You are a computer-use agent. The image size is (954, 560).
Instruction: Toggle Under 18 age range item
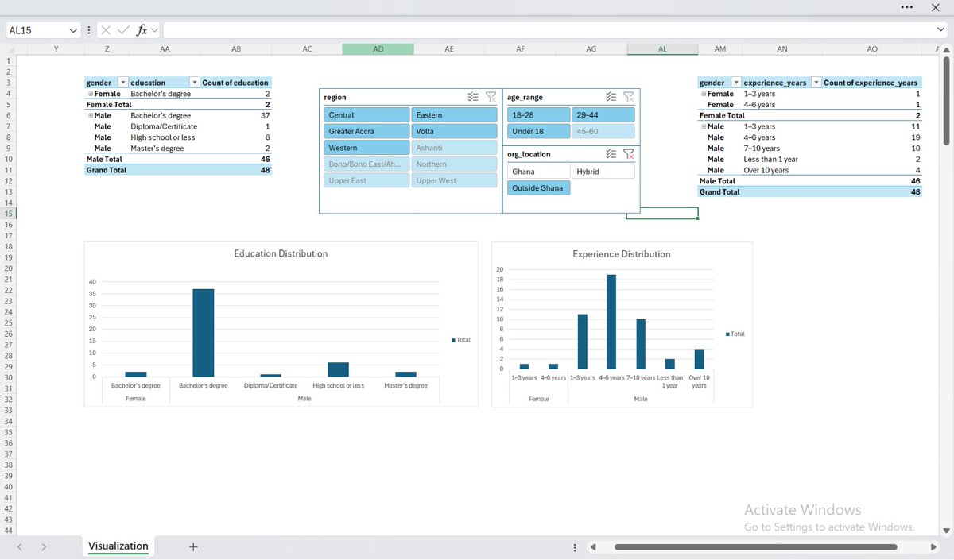(x=538, y=131)
